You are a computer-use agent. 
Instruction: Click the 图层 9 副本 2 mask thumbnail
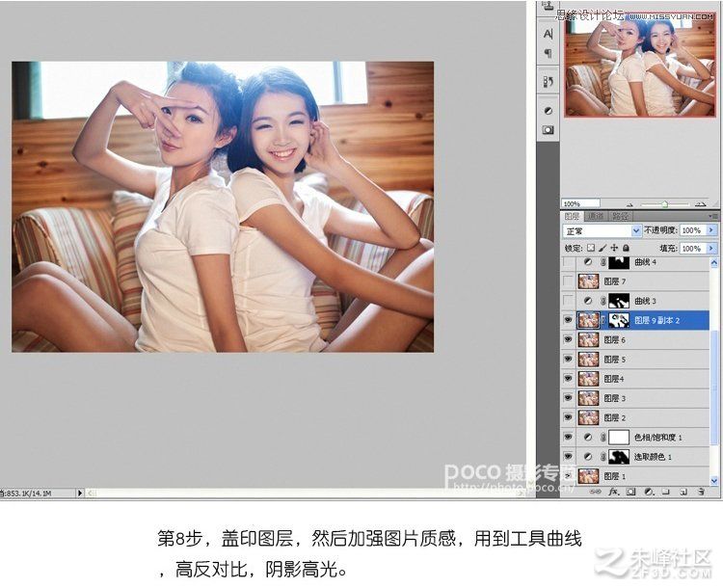point(619,320)
